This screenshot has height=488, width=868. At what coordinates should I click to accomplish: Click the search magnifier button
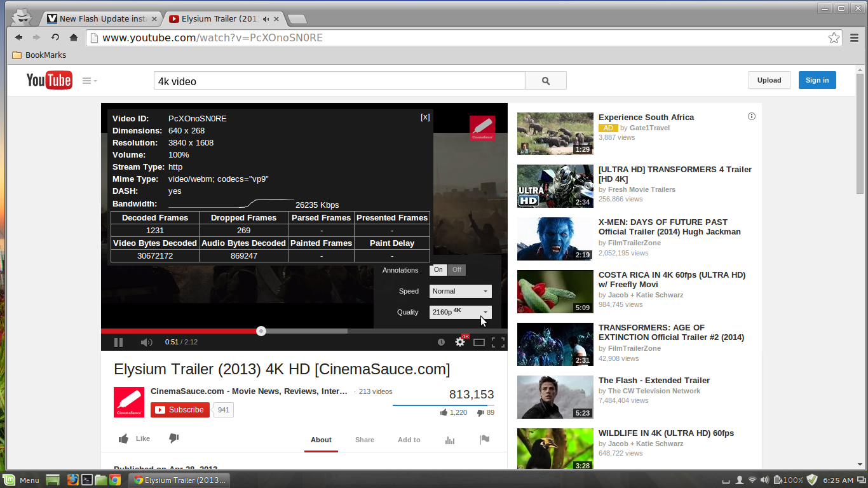tap(546, 81)
